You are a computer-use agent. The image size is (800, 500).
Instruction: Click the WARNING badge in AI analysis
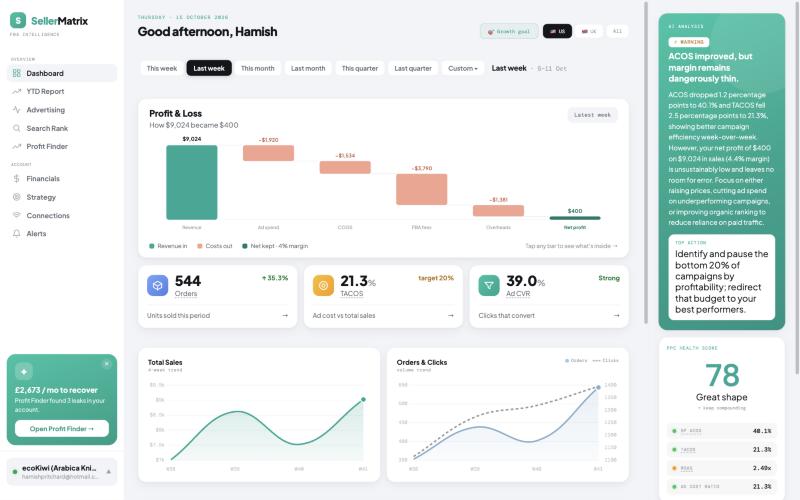tap(689, 42)
